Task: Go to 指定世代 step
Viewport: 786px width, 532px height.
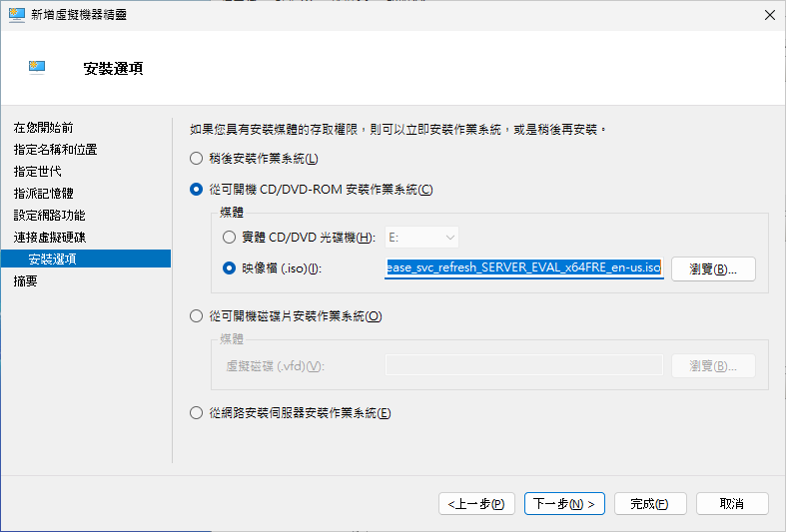Action: coord(38,172)
